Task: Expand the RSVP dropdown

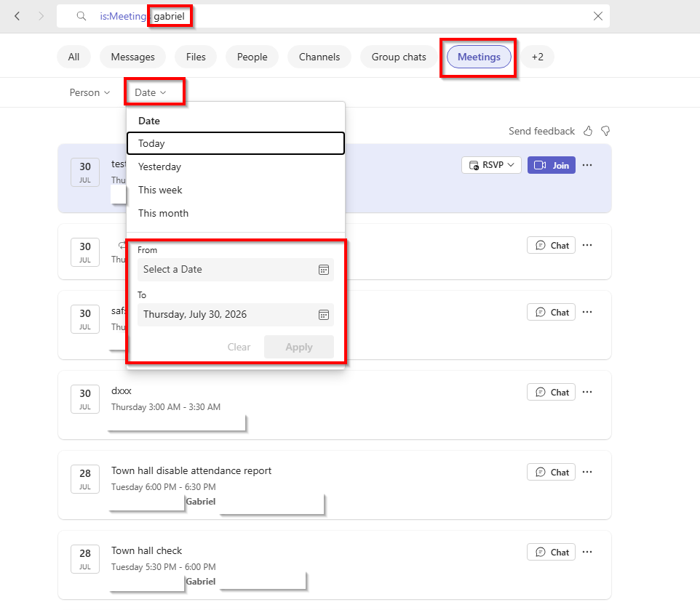Action: coord(491,166)
